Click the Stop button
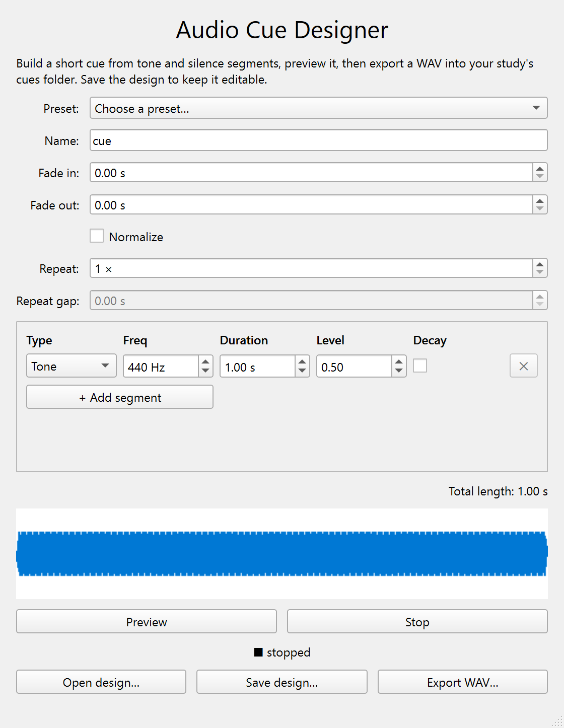The height and width of the screenshot is (728, 564). coord(417,621)
